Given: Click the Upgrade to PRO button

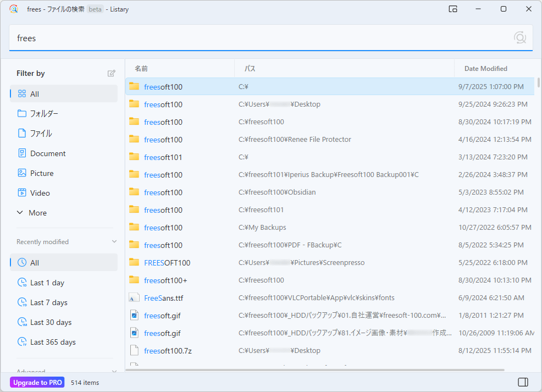Looking at the screenshot, I should pyautogui.click(x=37, y=382).
